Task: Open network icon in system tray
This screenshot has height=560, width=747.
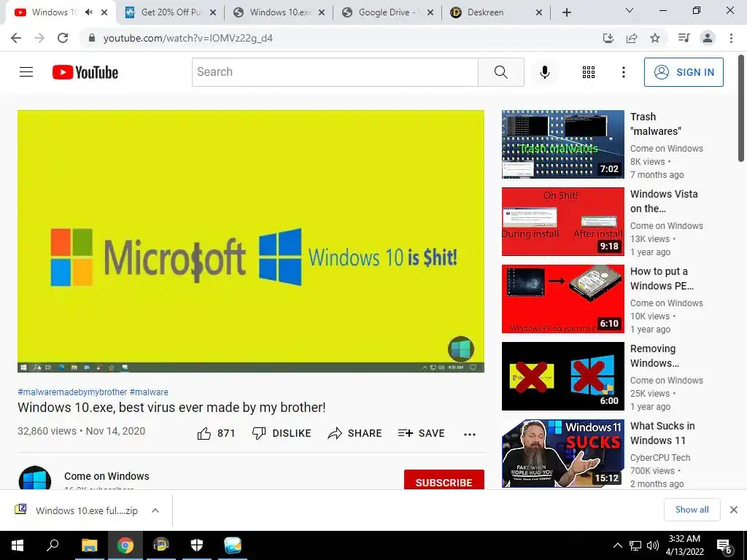Action: tap(635, 545)
